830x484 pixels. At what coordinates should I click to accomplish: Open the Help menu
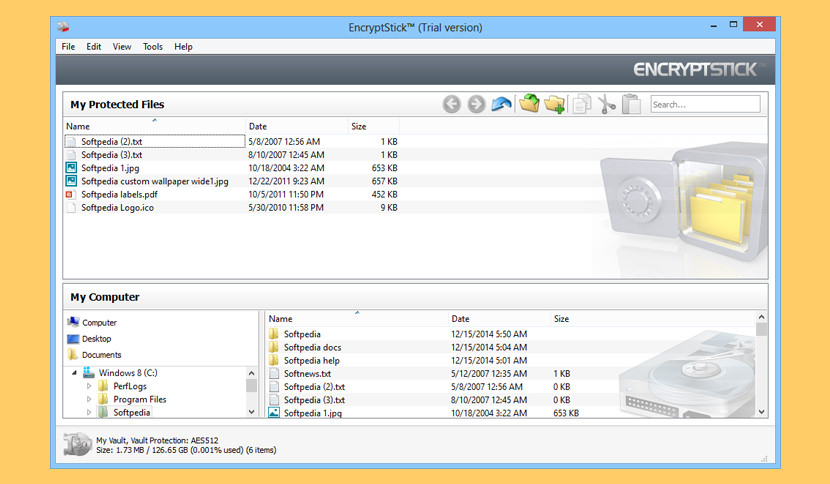183,47
